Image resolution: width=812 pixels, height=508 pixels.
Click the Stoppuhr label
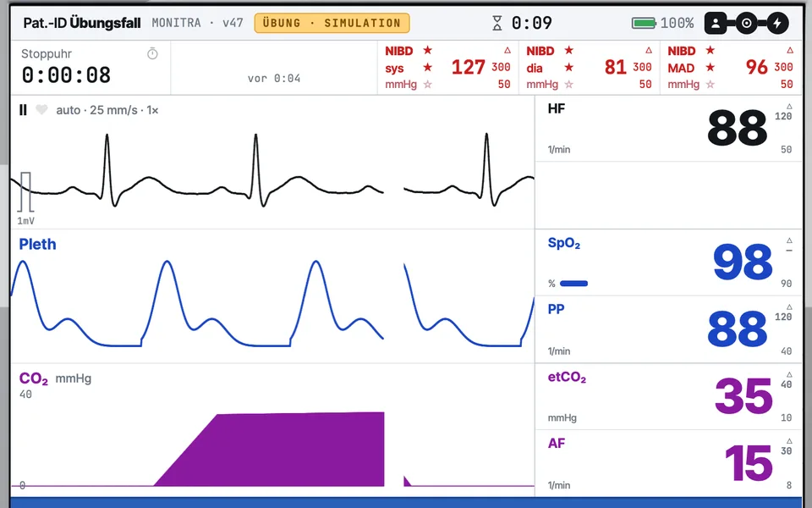46,53
